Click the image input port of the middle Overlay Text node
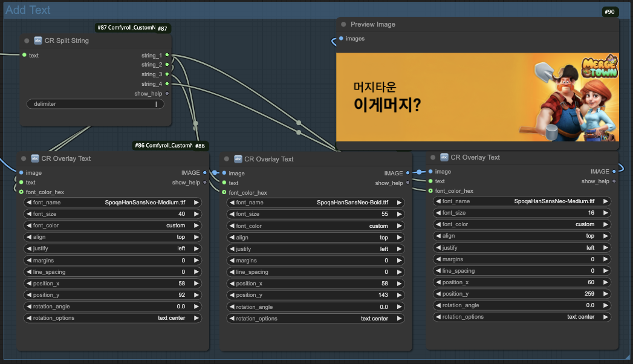This screenshot has height=364, width=633. pos(224,173)
